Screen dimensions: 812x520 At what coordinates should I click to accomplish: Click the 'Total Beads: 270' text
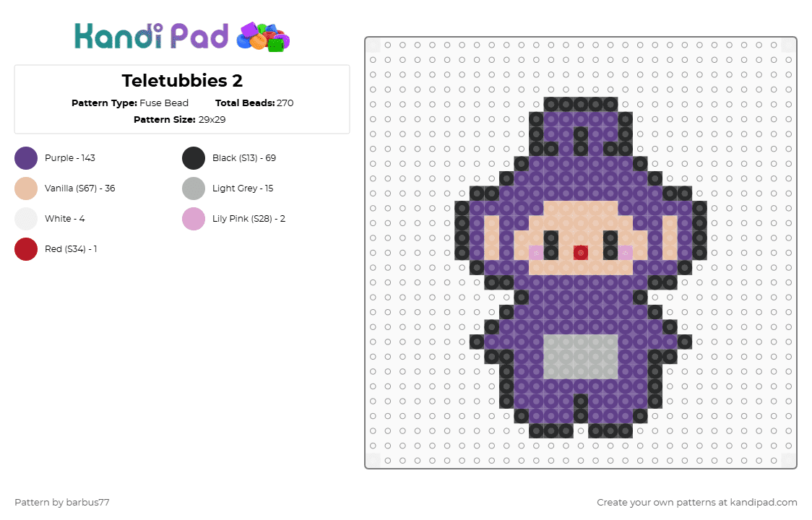pos(254,103)
